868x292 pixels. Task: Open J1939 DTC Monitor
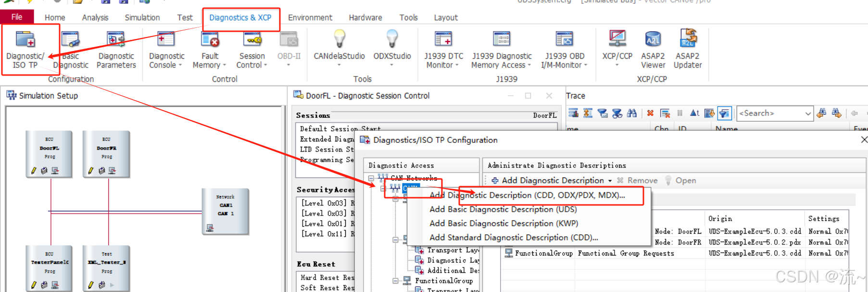pos(443,50)
